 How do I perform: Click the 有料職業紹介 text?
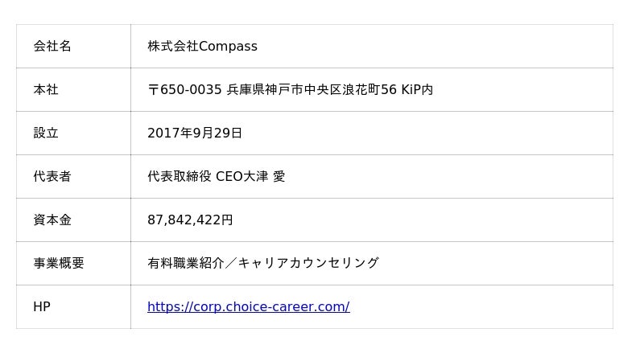click(x=186, y=263)
